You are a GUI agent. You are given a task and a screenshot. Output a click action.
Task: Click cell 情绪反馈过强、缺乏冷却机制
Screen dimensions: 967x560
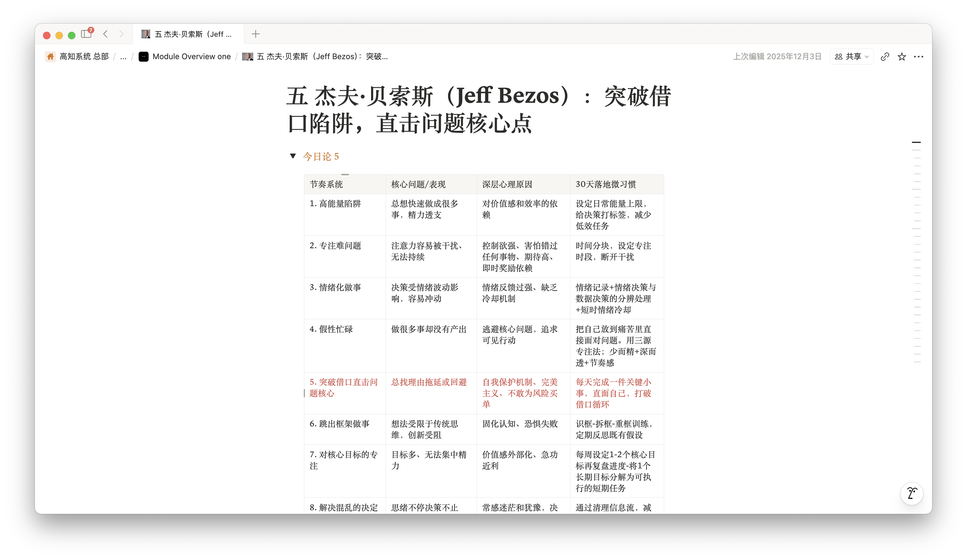pyautogui.click(x=523, y=298)
